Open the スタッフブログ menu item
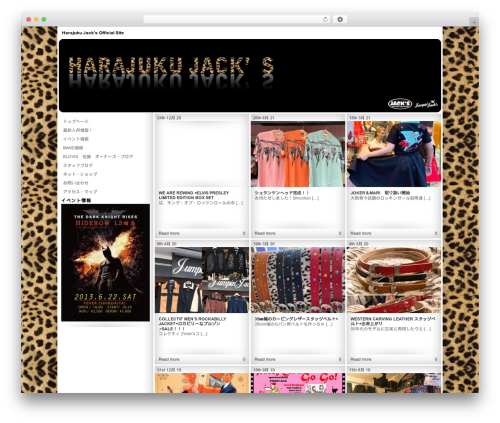Viewport: 500px width, 423px height. tap(78, 165)
